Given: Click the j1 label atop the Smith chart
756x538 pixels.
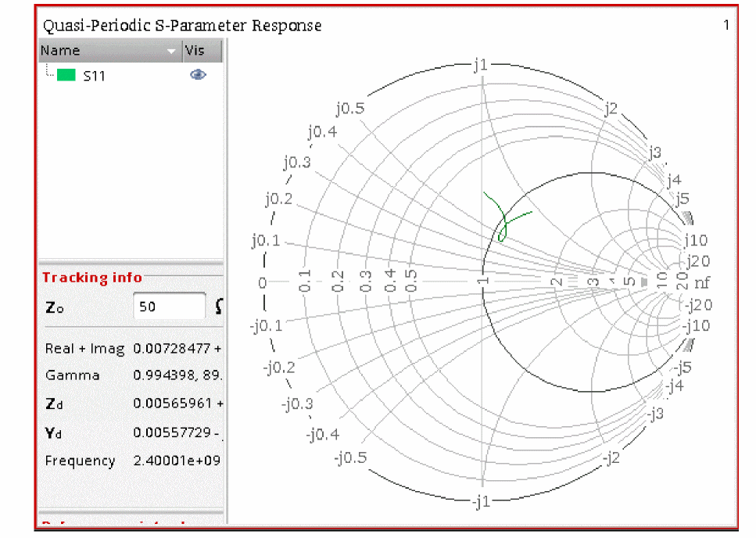Looking at the screenshot, I should [x=481, y=64].
